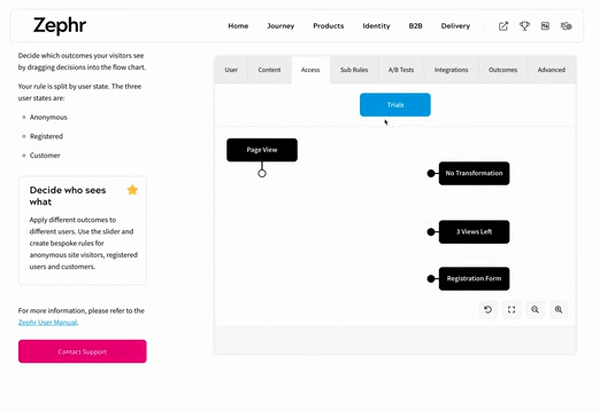Select the Page View node
600x412 pixels.
pyautogui.click(x=262, y=150)
